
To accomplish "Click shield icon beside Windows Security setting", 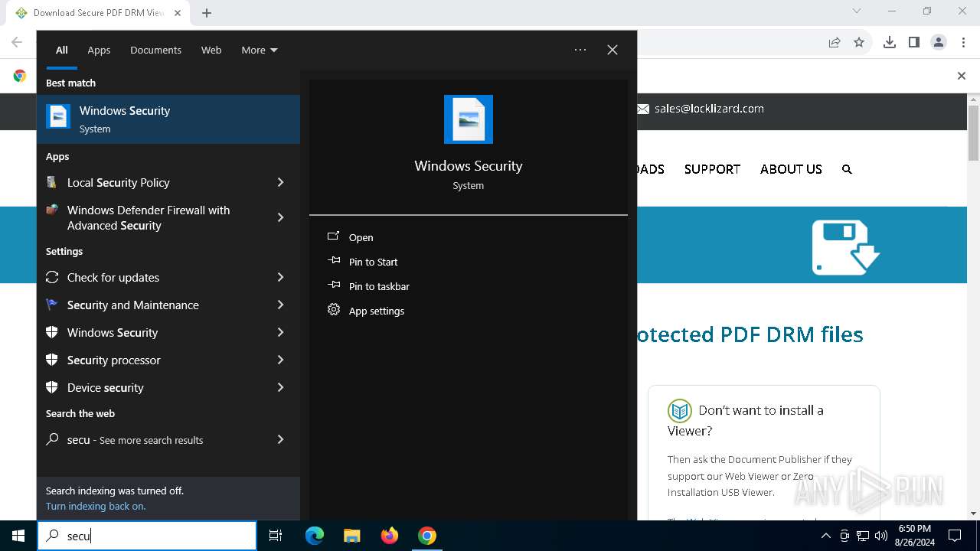I will point(52,332).
